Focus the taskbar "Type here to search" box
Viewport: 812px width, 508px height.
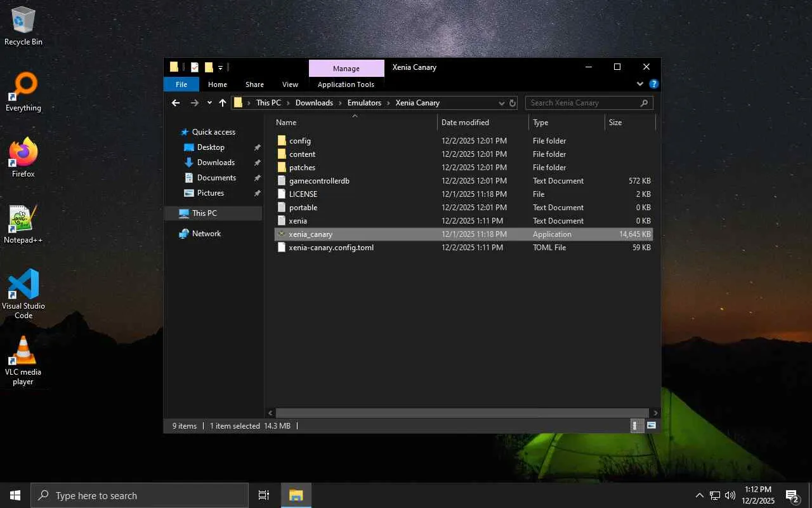point(140,495)
